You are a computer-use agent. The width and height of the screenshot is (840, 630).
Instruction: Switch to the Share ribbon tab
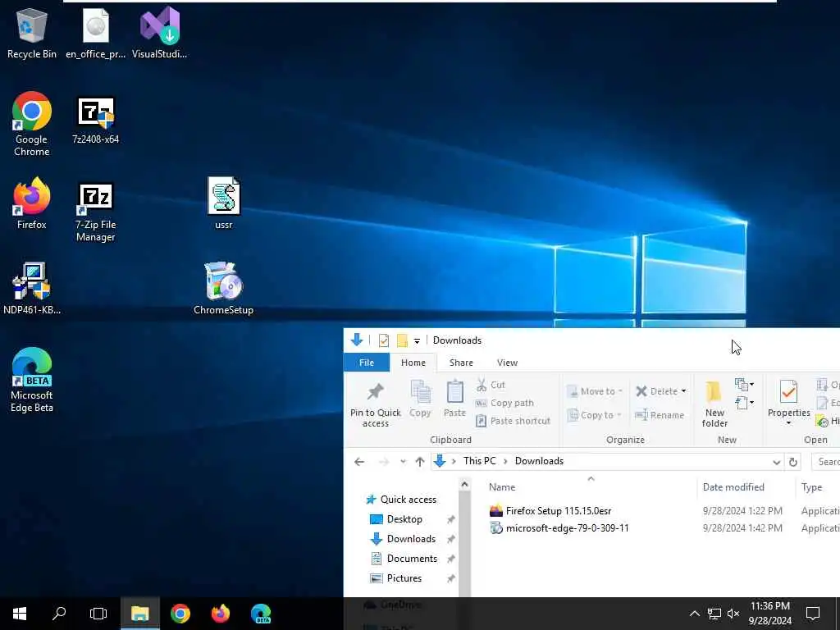point(461,363)
